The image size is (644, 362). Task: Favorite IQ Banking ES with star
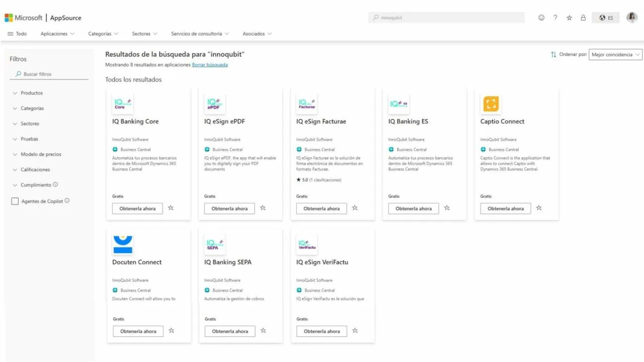tap(447, 208)
